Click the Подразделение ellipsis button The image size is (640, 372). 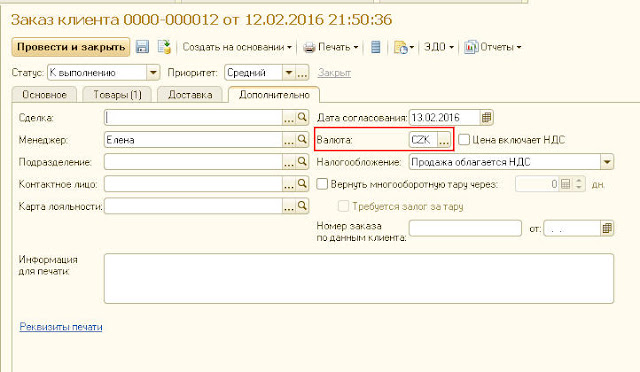pos(289,162)
